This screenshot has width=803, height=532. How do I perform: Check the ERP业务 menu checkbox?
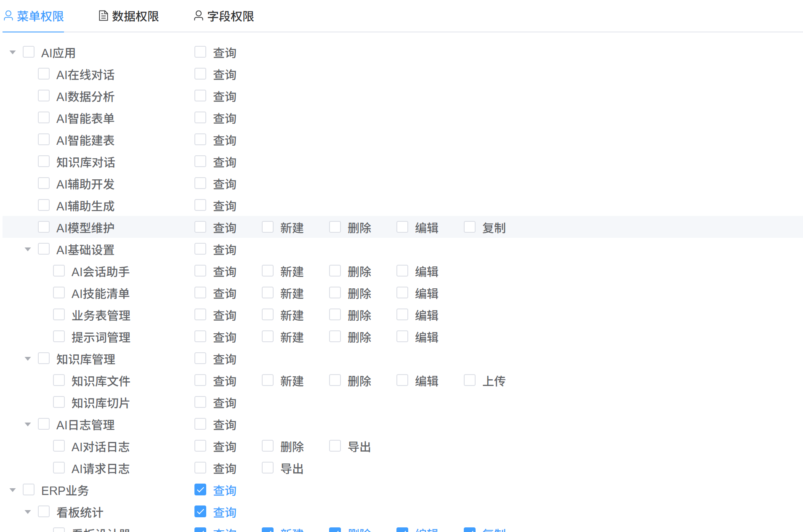[x=29, y=490]
